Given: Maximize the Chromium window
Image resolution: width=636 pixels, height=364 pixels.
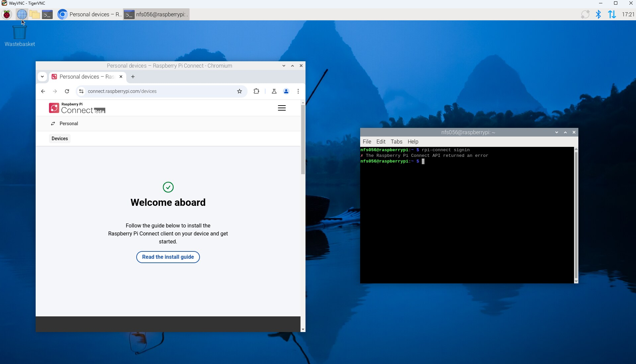Looking at the screenshot, I should click(x=293, y=66).
